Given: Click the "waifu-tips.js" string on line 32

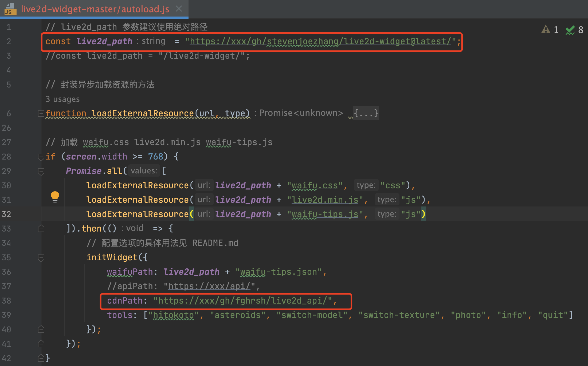Looking at the screenshot, I should pos(325,214).
